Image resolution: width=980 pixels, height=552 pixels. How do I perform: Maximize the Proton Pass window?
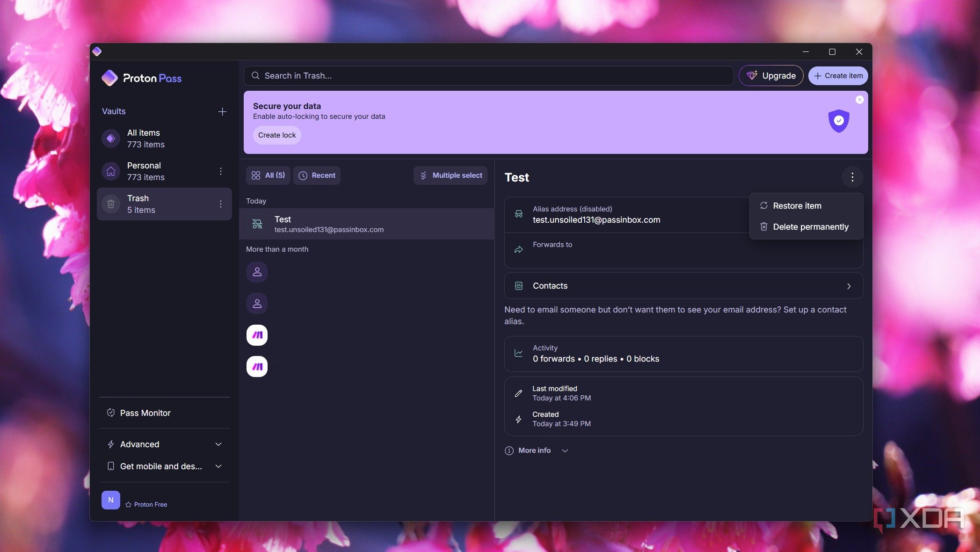tap(832, 52)
